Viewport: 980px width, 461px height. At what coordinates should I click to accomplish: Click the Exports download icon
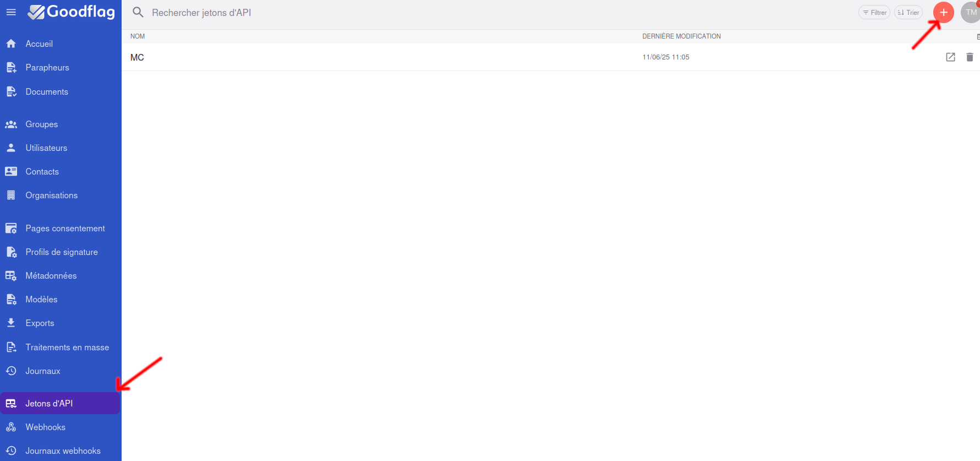point(11,323)
